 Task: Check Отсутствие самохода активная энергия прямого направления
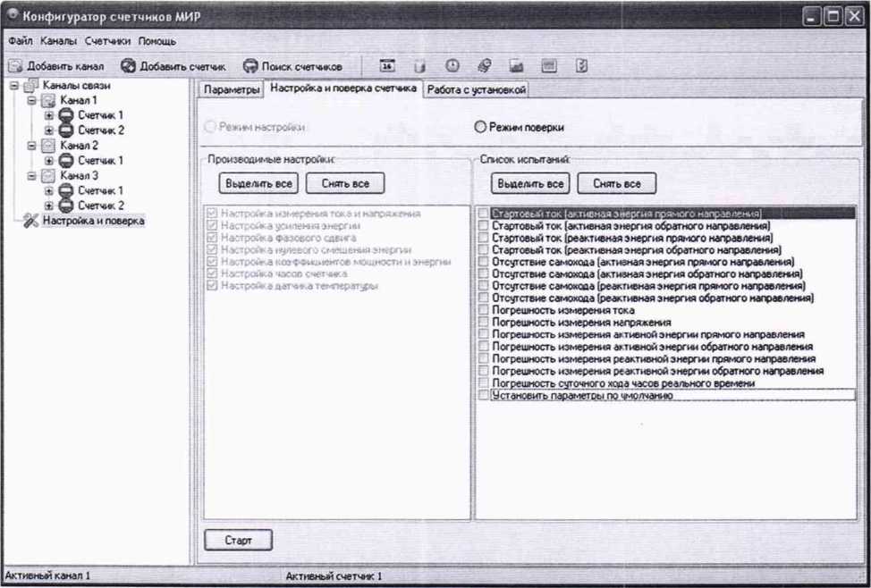(x=483, y=262)
